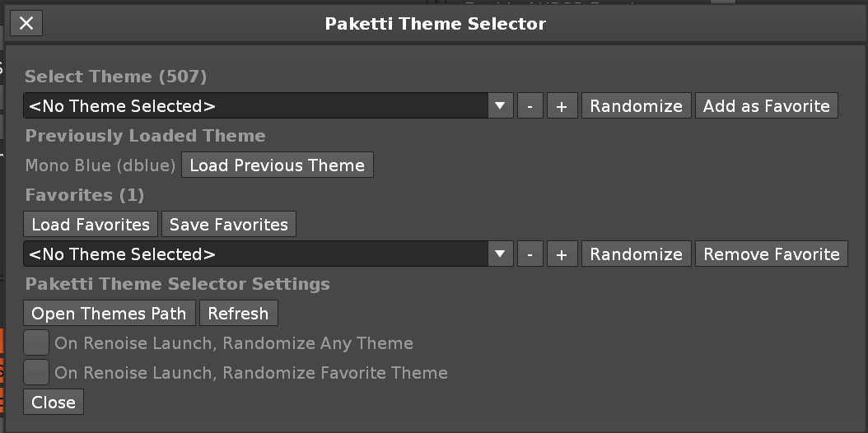Click Save Favorites button
This screenshot has width=868, height=433.
pyautogui.click(x=228, y=225)
